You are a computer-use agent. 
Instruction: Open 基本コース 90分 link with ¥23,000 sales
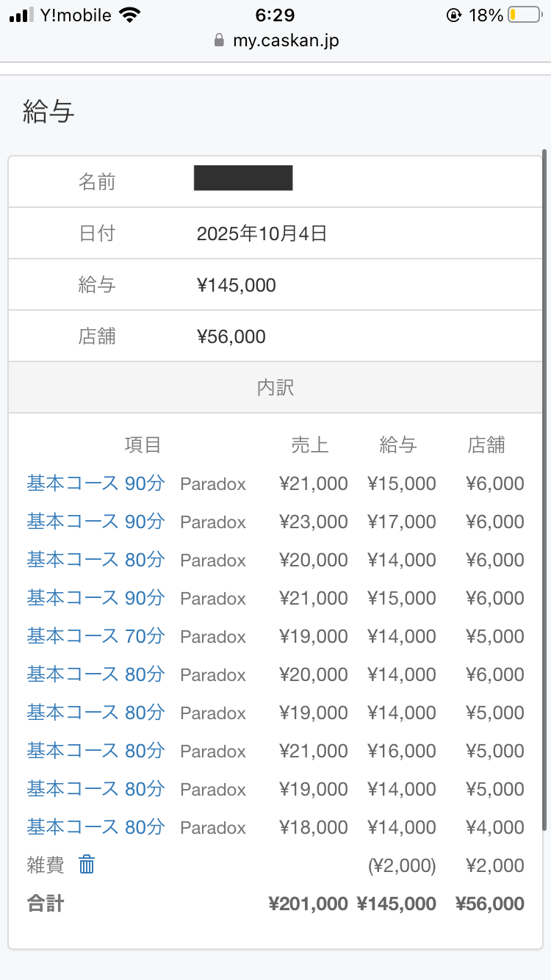pyautogui.click(x=96, y=522)
